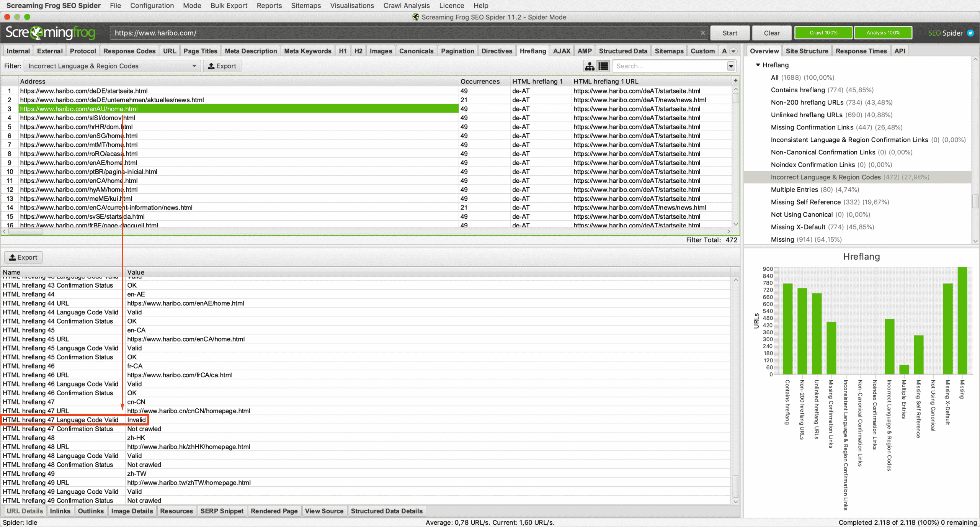Click the upper Export button beside the filter
This screenshot has width=980, height=527.
coord(222,66)
